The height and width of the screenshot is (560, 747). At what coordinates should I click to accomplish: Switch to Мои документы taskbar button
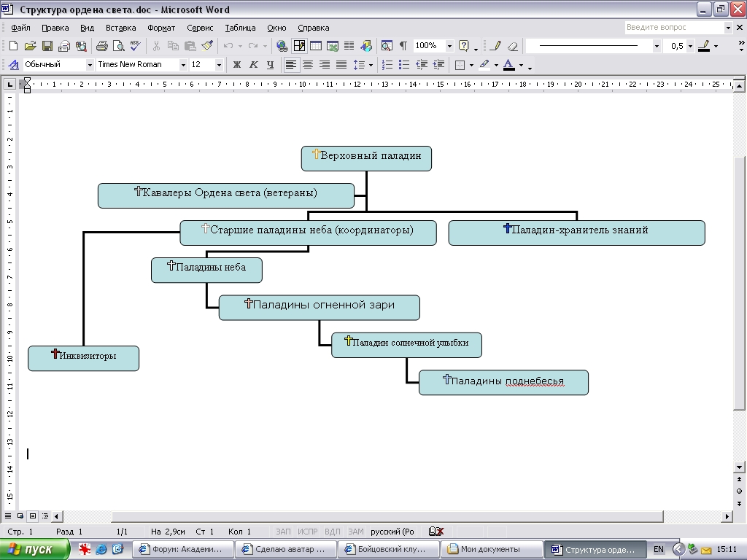click(492, 550)
